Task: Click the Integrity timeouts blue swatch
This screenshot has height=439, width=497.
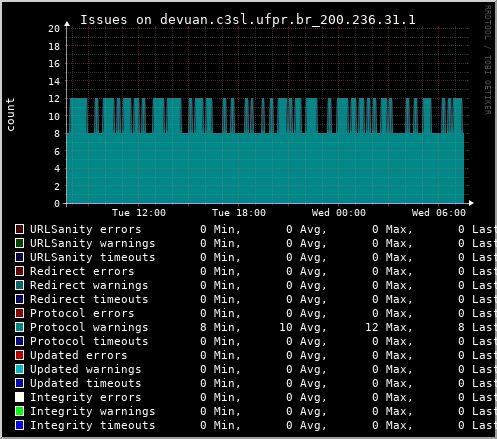Action: (20, 425)
